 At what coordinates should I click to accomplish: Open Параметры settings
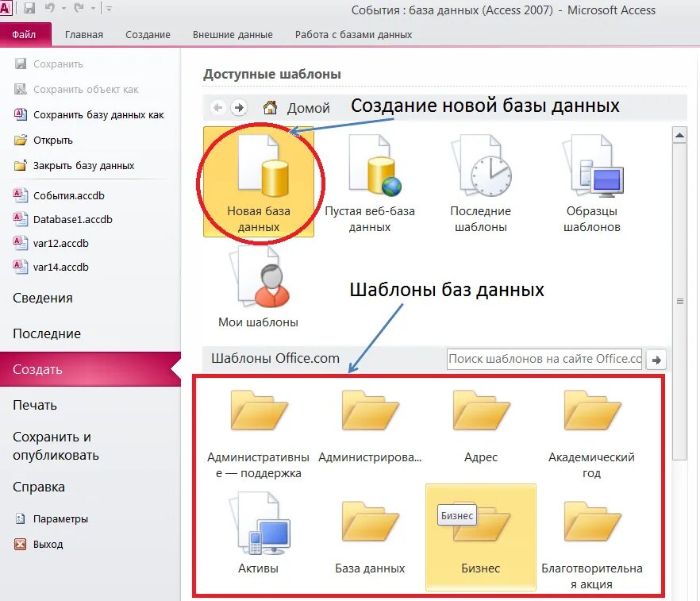click(x=52, y=519)
